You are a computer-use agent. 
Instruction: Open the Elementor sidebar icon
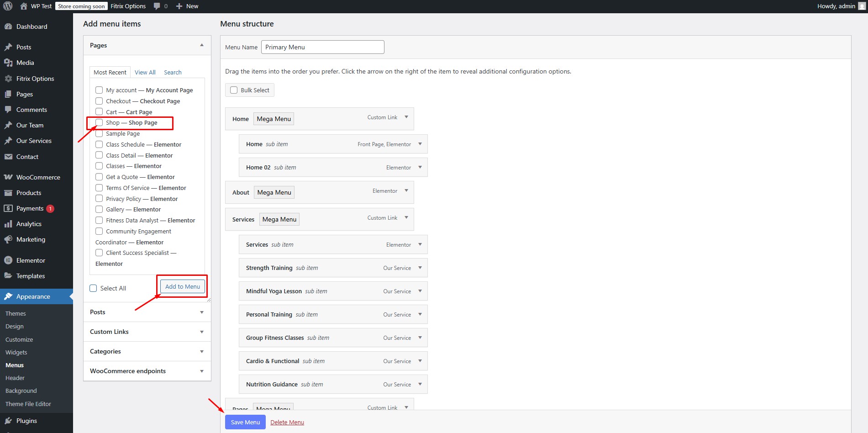click(x=8, y=260)
